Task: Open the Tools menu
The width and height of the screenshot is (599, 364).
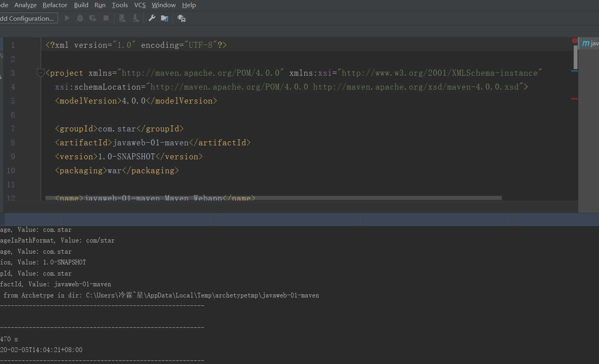Action: [x=120, y=5]
